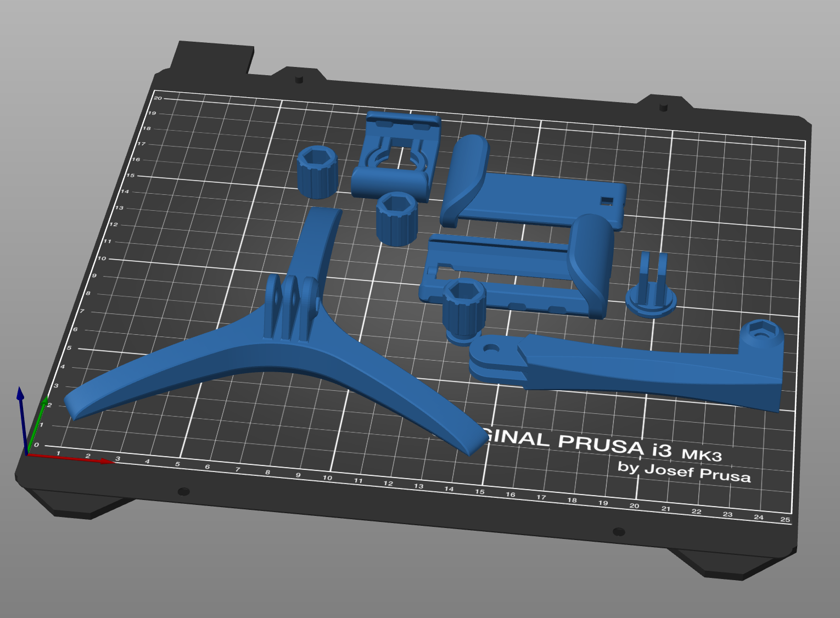The image size is (840, 618).
Task: Click the three-prong hinge on the stand base
Action: pyautogui.click(x=292, y=307)
